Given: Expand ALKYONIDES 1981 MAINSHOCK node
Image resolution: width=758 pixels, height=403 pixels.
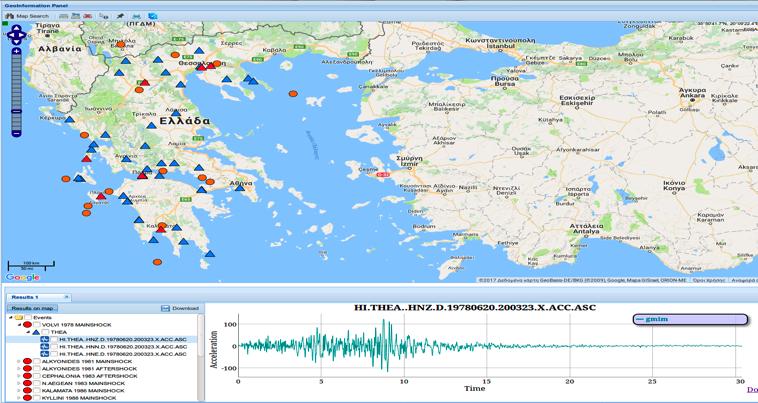Looking at the screenshot, I should (x=19, y=361).
